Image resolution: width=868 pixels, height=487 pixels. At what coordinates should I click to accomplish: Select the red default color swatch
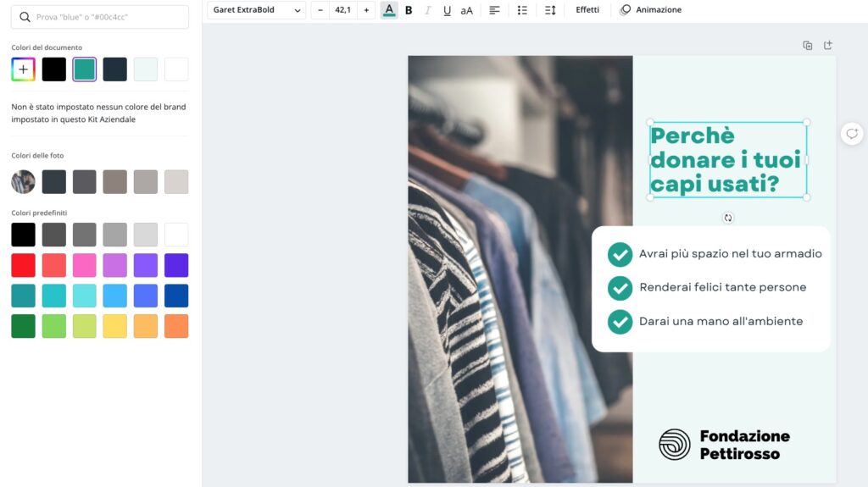[23, 265]
